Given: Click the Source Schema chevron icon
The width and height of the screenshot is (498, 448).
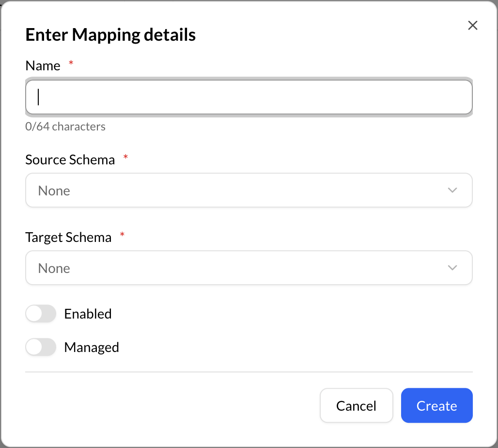Looking at the screenshot, I should (452, 190).
